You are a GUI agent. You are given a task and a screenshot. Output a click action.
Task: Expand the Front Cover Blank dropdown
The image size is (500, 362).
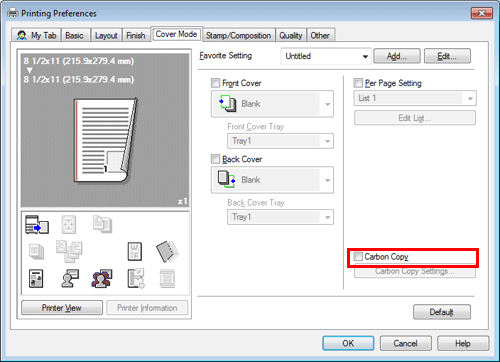click(272, 104)
